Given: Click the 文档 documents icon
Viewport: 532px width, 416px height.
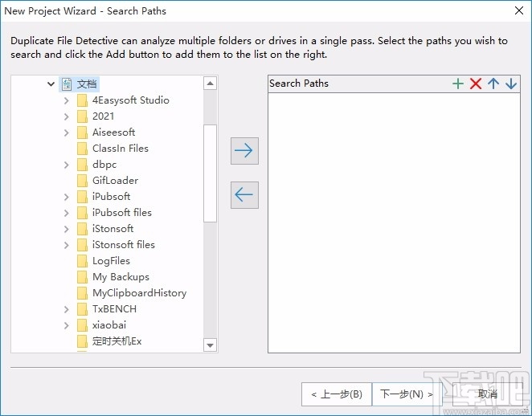Looking at the screenshot, I should (67, 84).
